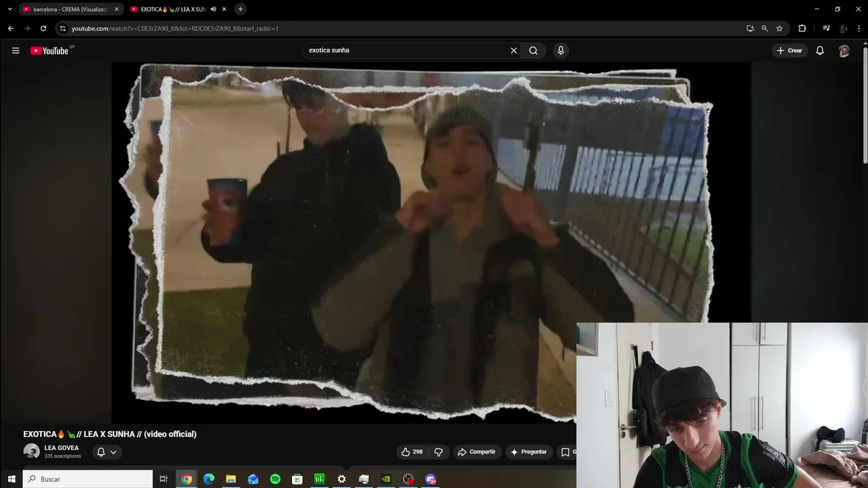Open Microsoft Store from taskbar
Viewport: 868px width, 488px height.
point(297,479)
